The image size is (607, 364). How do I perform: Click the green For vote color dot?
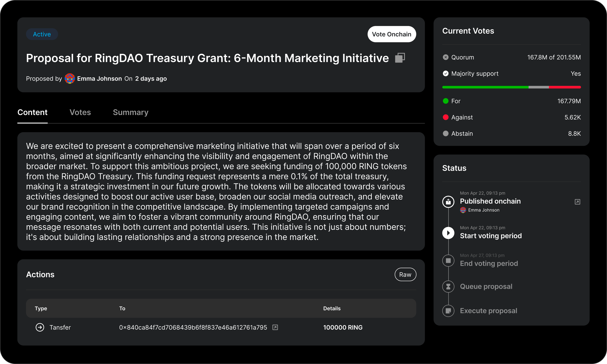coord(446,101)
